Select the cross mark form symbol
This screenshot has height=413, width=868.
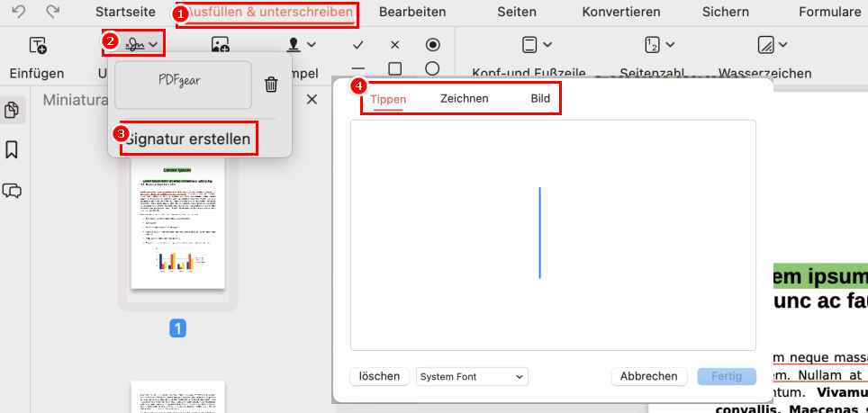click(x=394, y=44)
